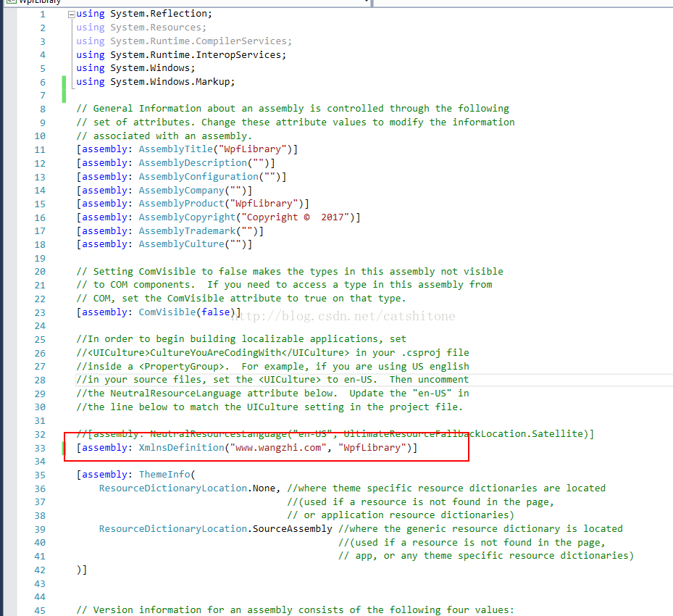Click the 'ComVisible' attribute on line 23
This screenshot has width=673, height=616.
click(167, 312)
